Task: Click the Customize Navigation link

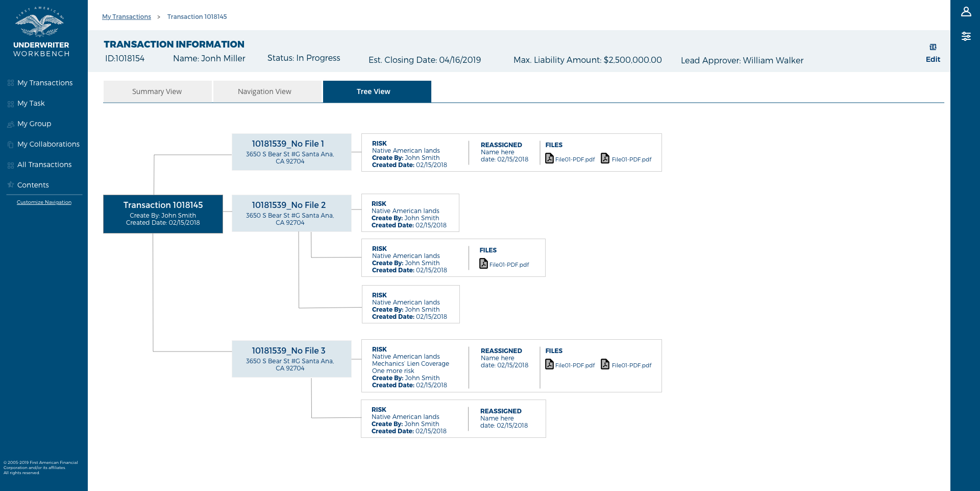Action: 44,202
